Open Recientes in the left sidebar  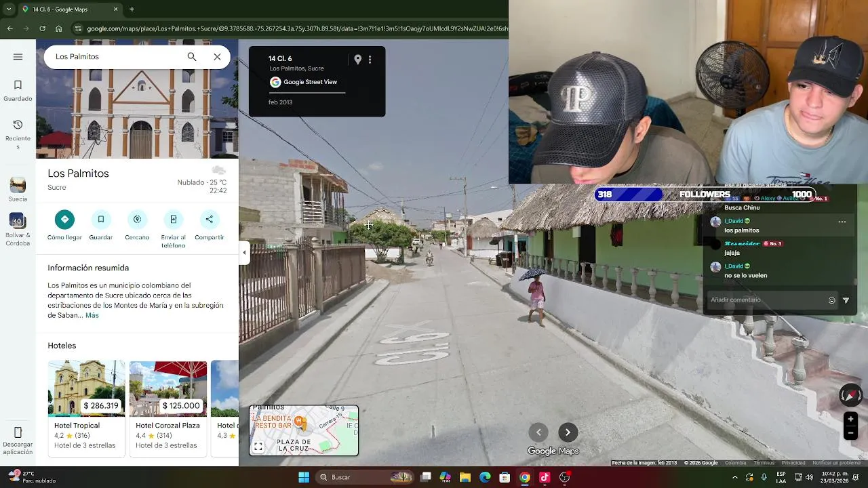pyautogui.click(x=18, y=134)
